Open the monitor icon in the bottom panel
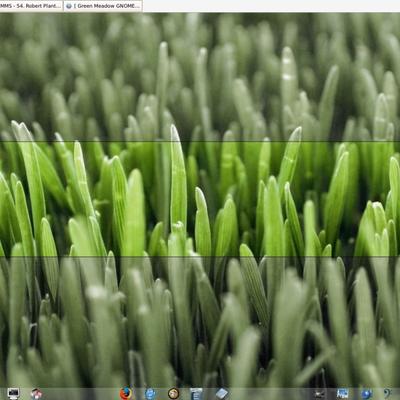The height and width of the screenshot is (400, 400). [13, 394]
